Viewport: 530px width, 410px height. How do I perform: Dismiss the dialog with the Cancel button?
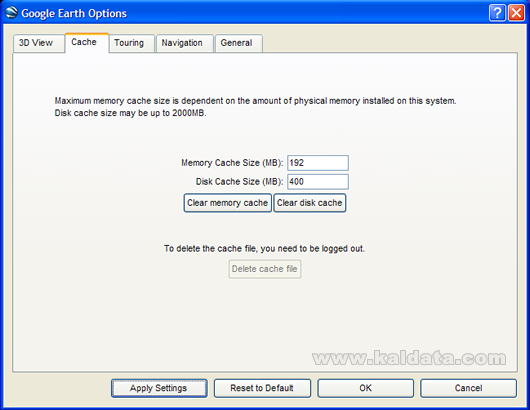click(468, 388)
